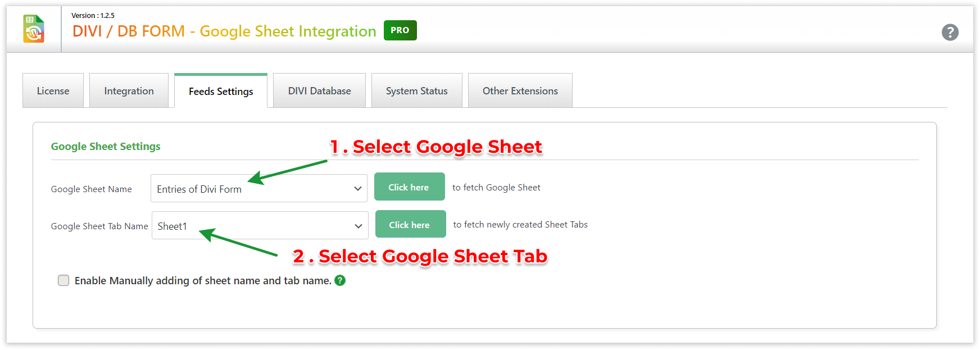
Task: View the System Status tab
Action: click(x=416, y=91)
